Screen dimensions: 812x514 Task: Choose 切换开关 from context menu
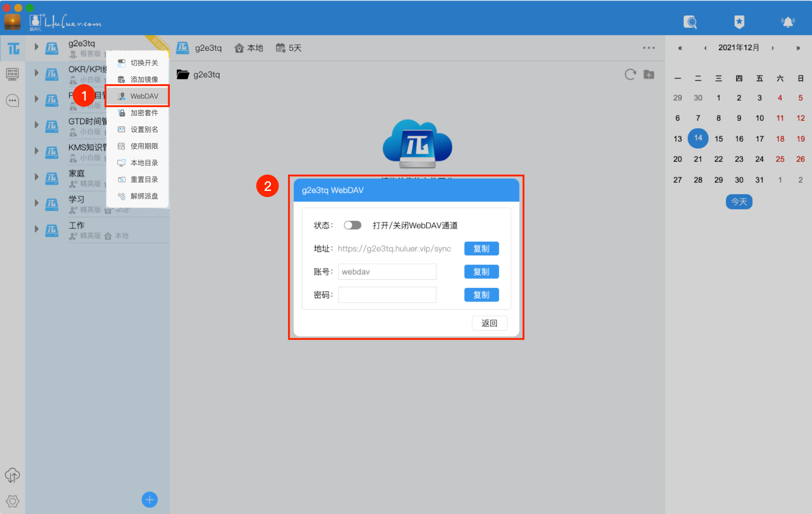(138, 63)
